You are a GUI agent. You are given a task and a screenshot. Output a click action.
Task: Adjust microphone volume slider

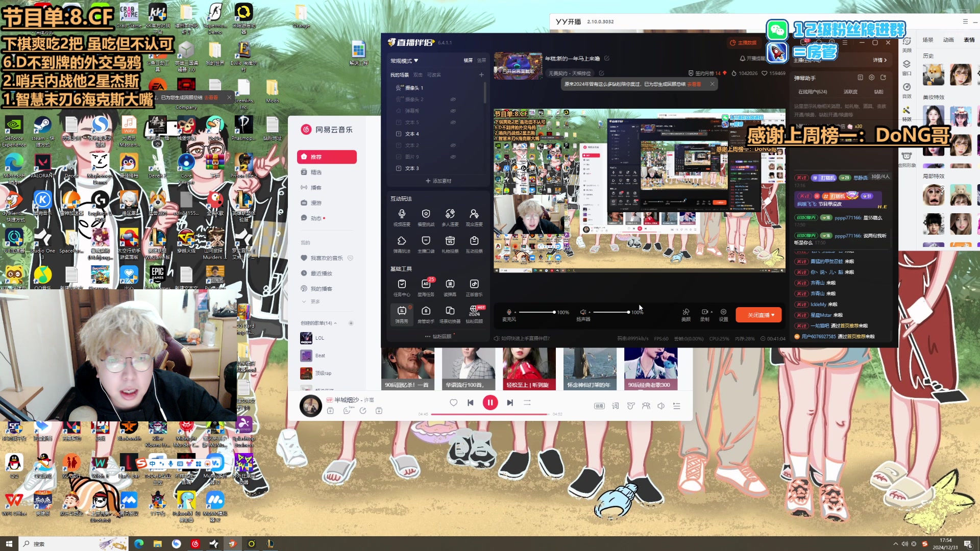(x=536, y=312)
